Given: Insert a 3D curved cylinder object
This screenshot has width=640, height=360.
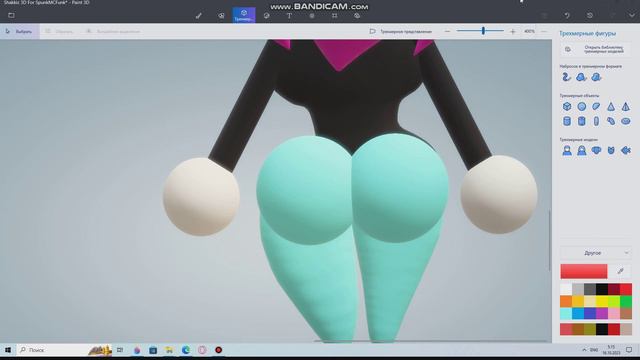Looking at the screenshot, I should 611,121.
